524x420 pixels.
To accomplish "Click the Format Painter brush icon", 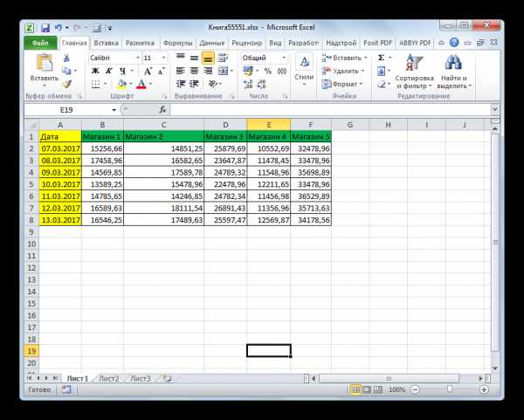I will [x=67, y=84].
